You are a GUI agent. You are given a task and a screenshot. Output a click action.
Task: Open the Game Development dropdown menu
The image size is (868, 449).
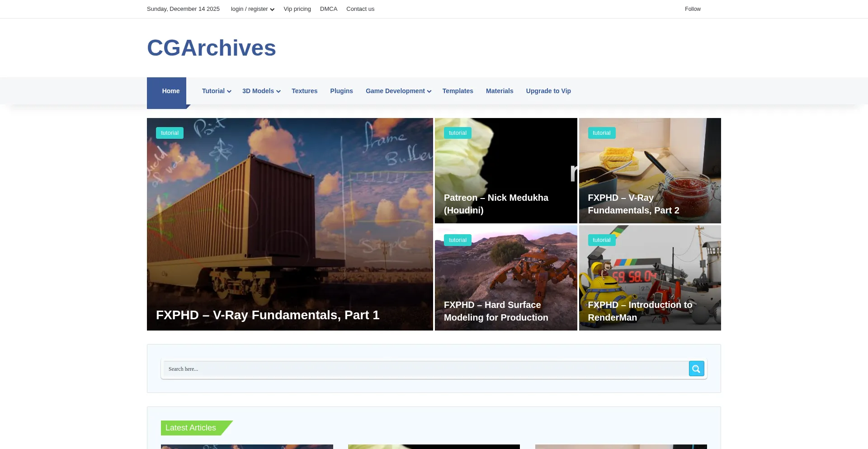[396, 91]
